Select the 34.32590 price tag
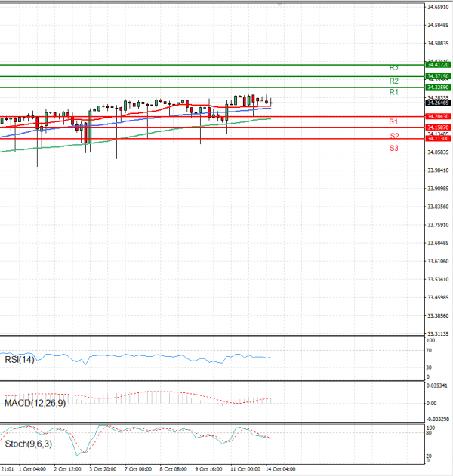Image resolution: width=453 pixels, height=476 pixels. click(438, 88)
